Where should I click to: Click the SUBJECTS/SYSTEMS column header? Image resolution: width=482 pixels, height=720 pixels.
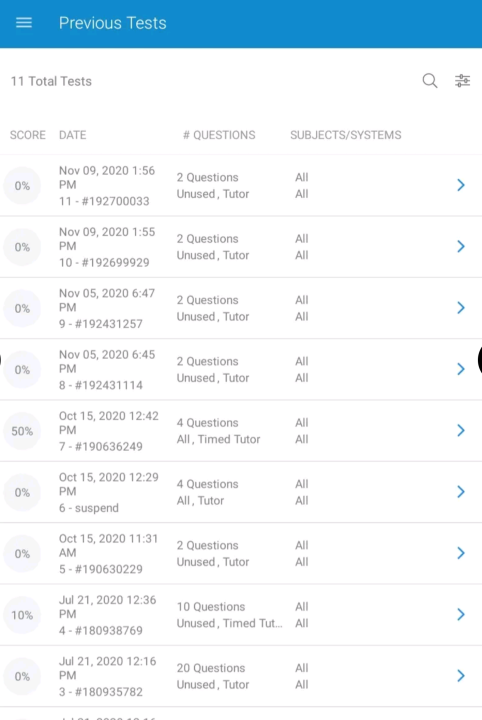point(346,135)
